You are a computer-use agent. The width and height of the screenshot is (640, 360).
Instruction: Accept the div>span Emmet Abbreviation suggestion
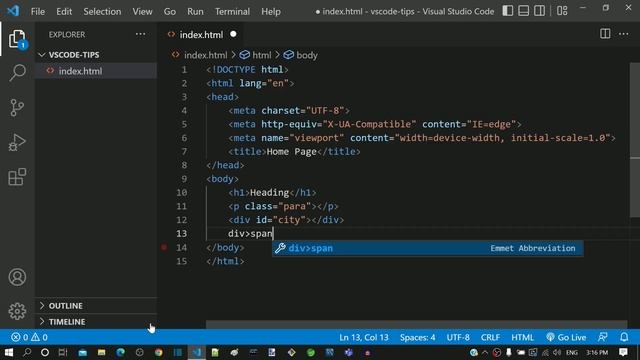pyautogui.click(x=427, y=248)
